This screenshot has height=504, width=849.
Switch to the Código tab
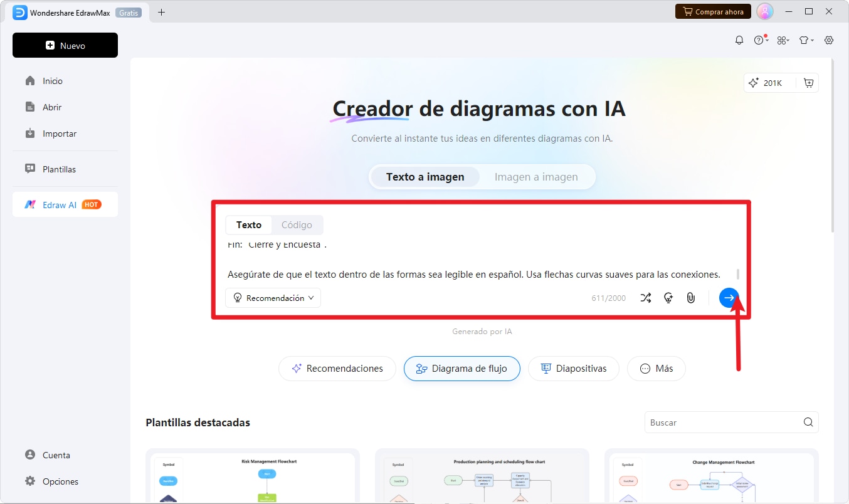coord(297,224)
